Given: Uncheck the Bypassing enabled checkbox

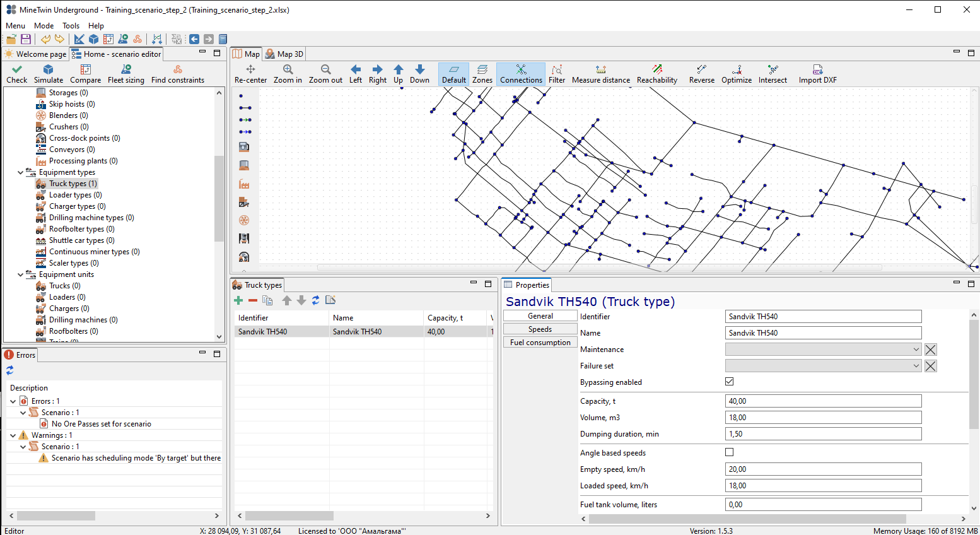Looking at the screenshot, I should pos(730,382).
